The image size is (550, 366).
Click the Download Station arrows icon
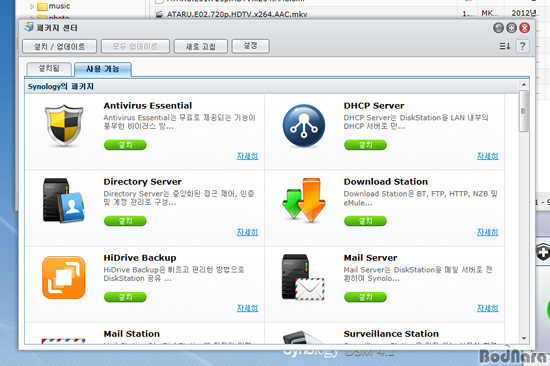pyautogui.click(x=304, y=200)
